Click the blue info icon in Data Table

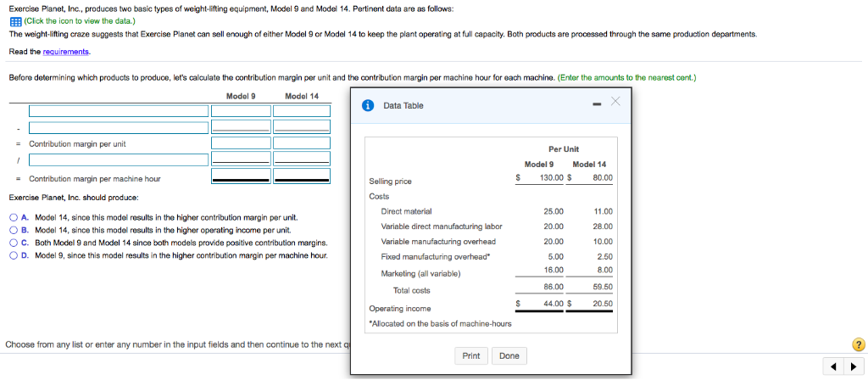[x=366, y=105]
